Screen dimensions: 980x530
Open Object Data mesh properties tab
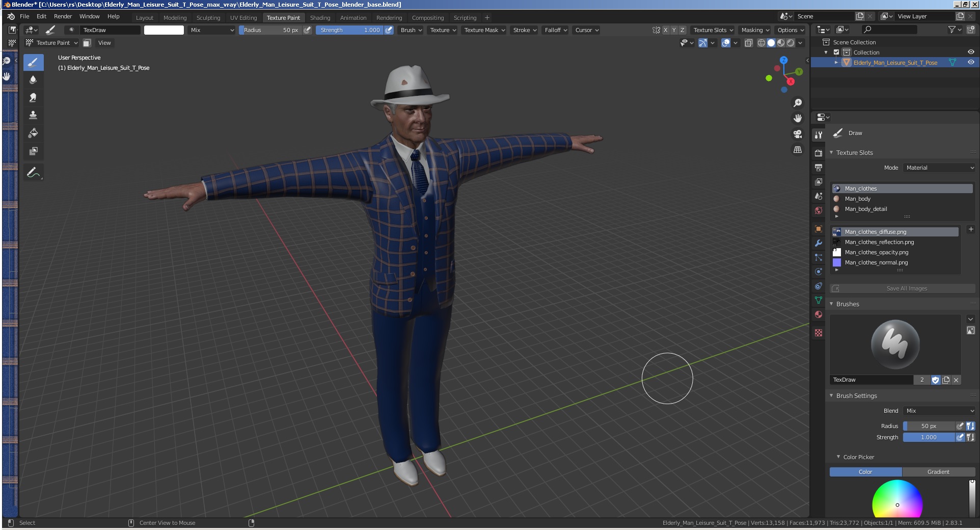pos(819,300)
